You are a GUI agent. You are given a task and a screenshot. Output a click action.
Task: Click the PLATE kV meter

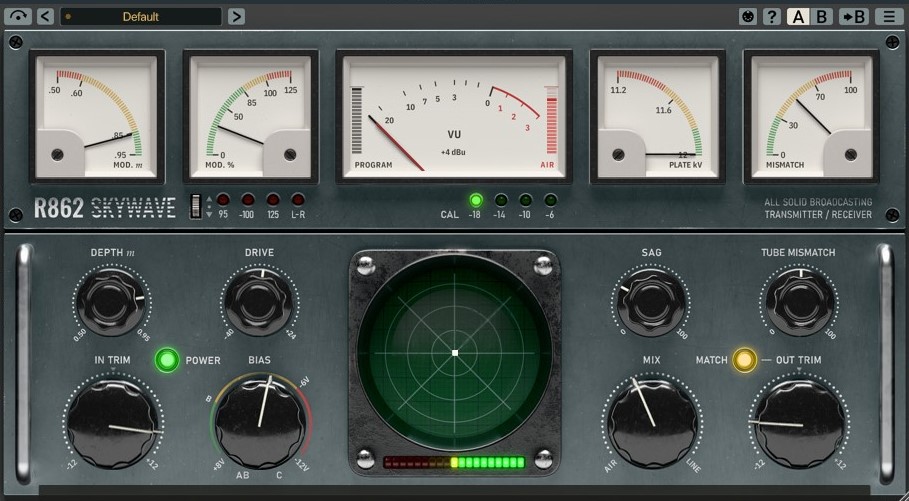pos(657,117)
